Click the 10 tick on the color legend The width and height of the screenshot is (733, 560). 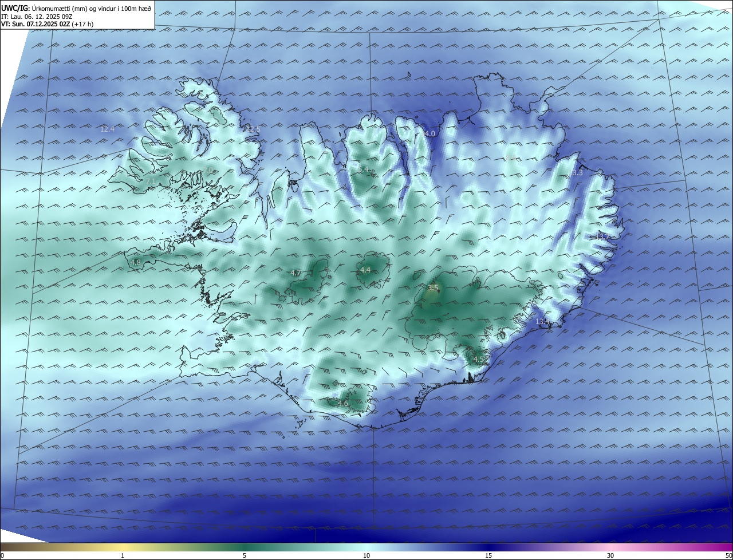tap(366, 555)
